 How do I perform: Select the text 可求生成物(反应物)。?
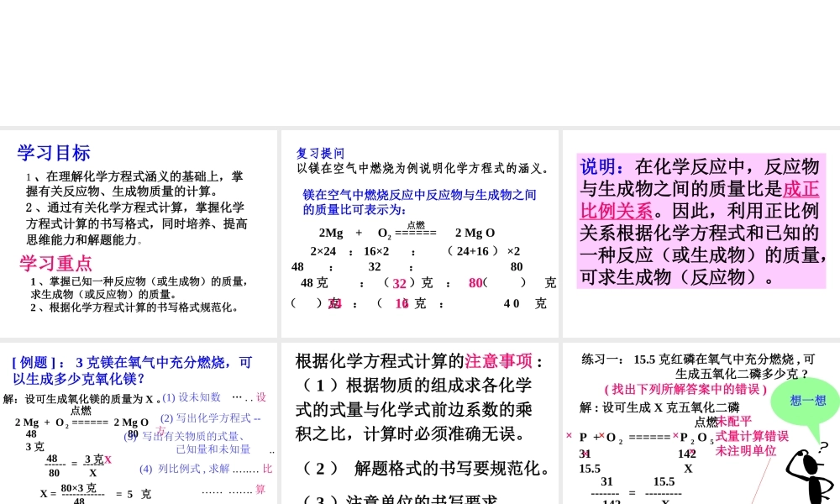click(x=677, y=277)
